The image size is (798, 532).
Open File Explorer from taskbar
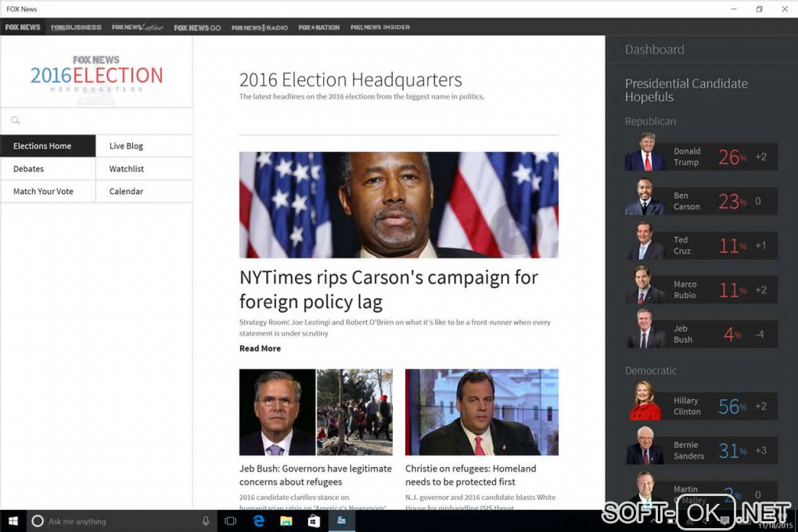[286, 521]
